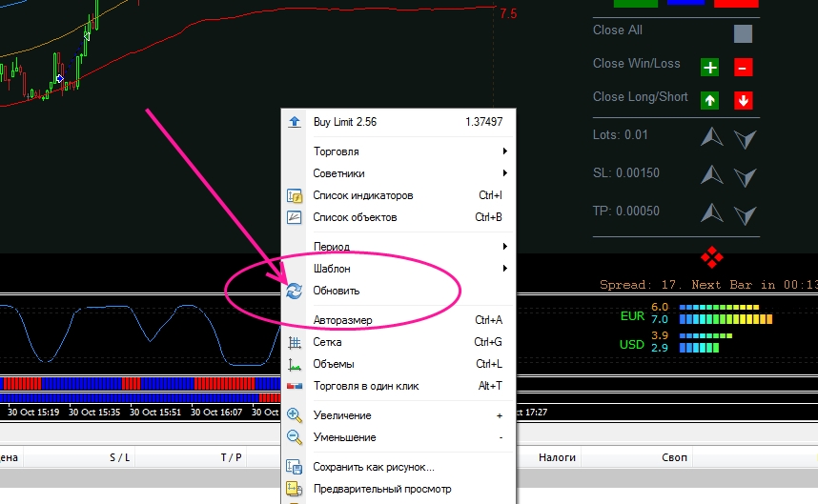The image size is (818, 504).
Task: Toggle the Сетка grid option
Action: tap(399, 342)
